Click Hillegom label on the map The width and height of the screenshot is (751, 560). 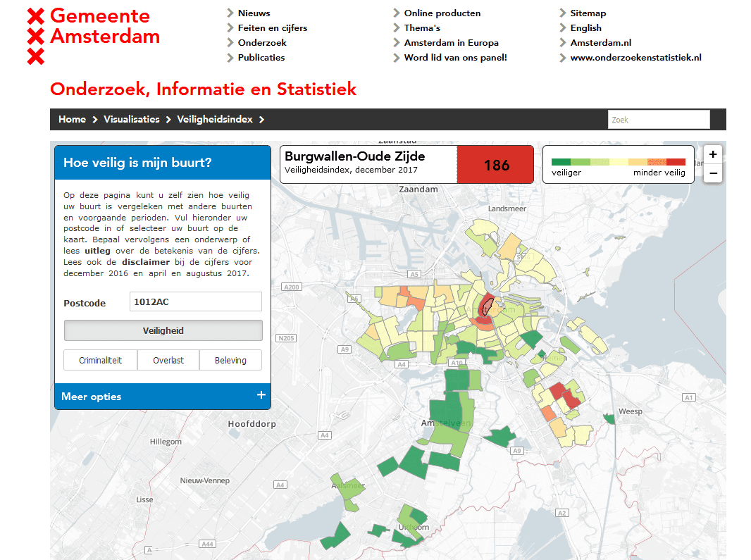(x=166, y=442)
